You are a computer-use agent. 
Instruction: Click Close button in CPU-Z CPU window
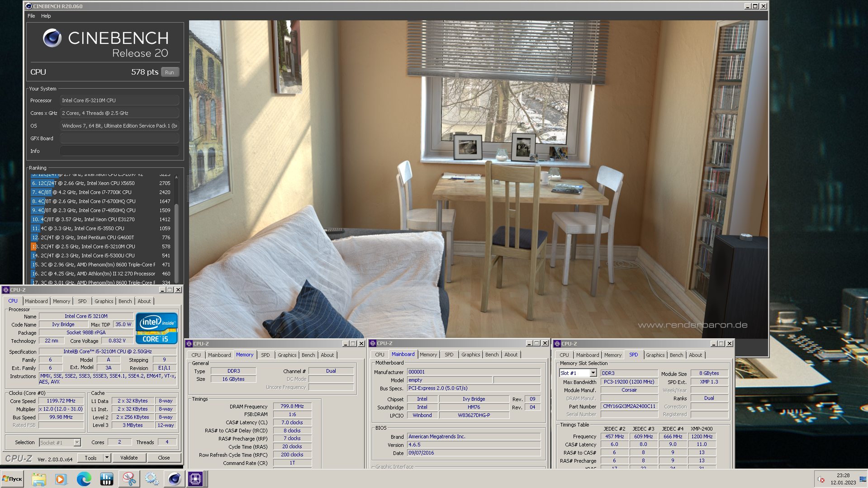[x=164, y=458]
